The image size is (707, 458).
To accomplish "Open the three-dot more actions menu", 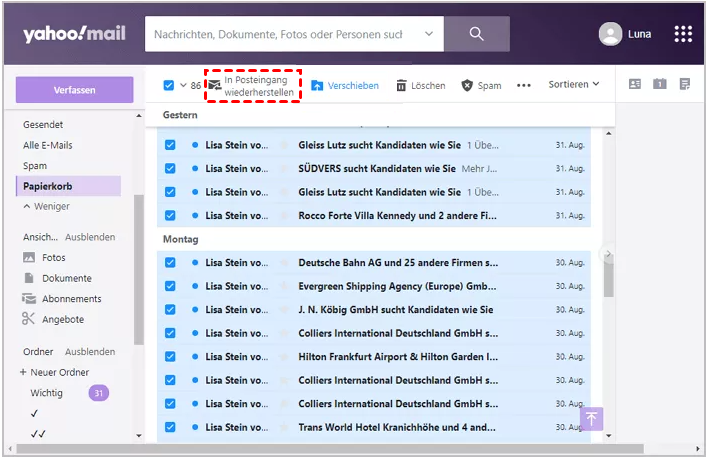I will (x=523, y=85).
